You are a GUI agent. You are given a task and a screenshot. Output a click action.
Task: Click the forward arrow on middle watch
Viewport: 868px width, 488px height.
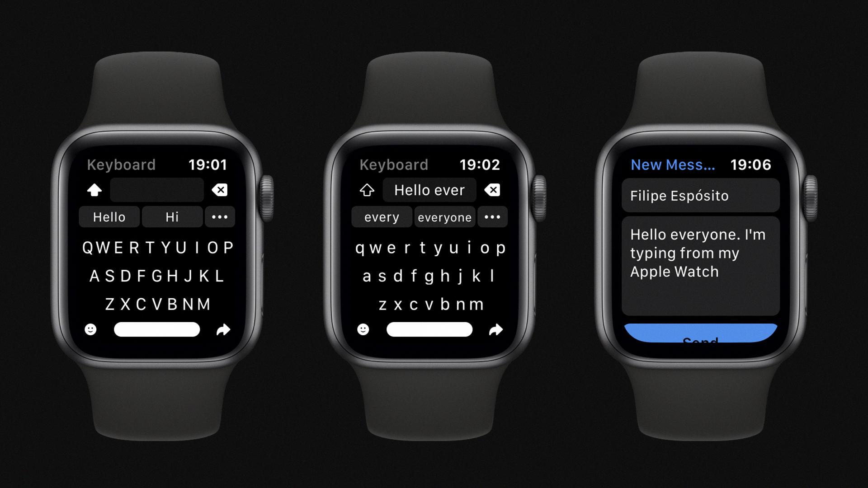[x=496, y=329]
